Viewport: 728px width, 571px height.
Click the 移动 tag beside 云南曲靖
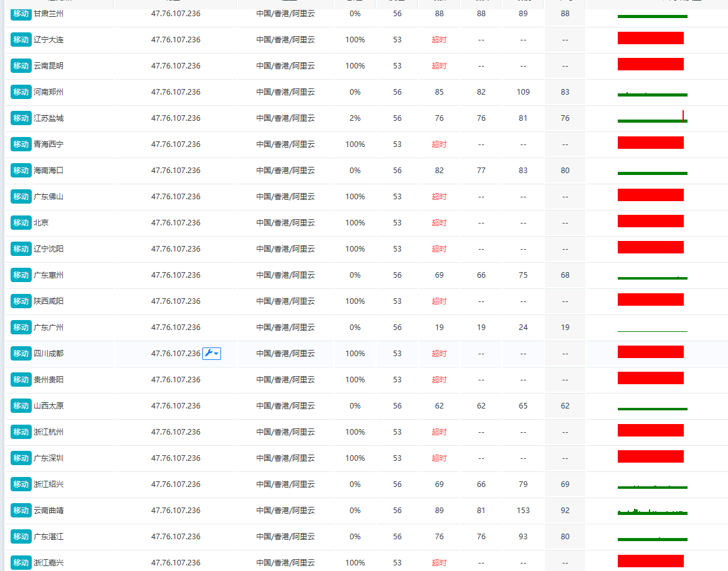coord(21,511)
